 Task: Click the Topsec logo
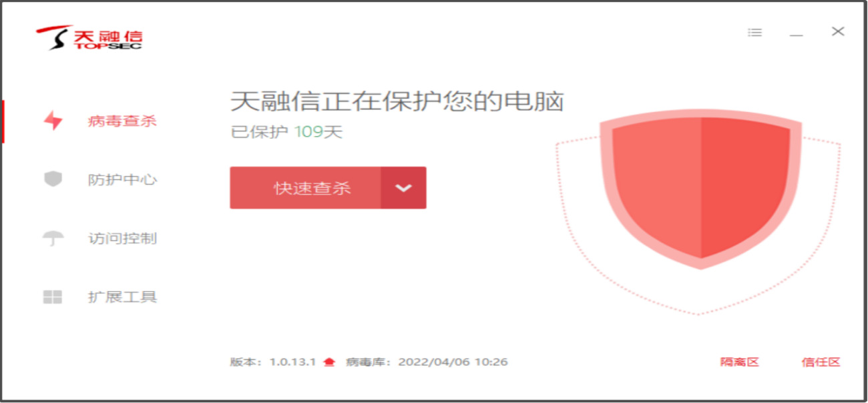pyautogui.click(x=89, y=37)
